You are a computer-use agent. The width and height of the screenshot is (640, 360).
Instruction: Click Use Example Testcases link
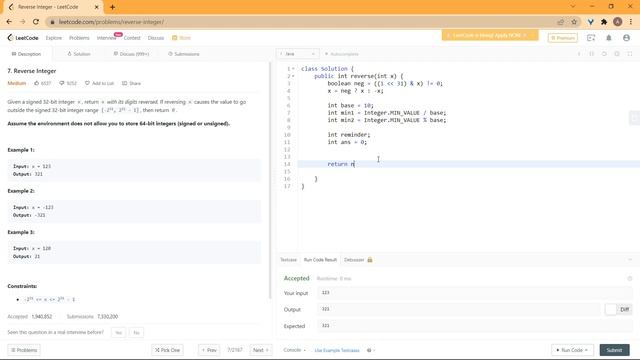337,350
